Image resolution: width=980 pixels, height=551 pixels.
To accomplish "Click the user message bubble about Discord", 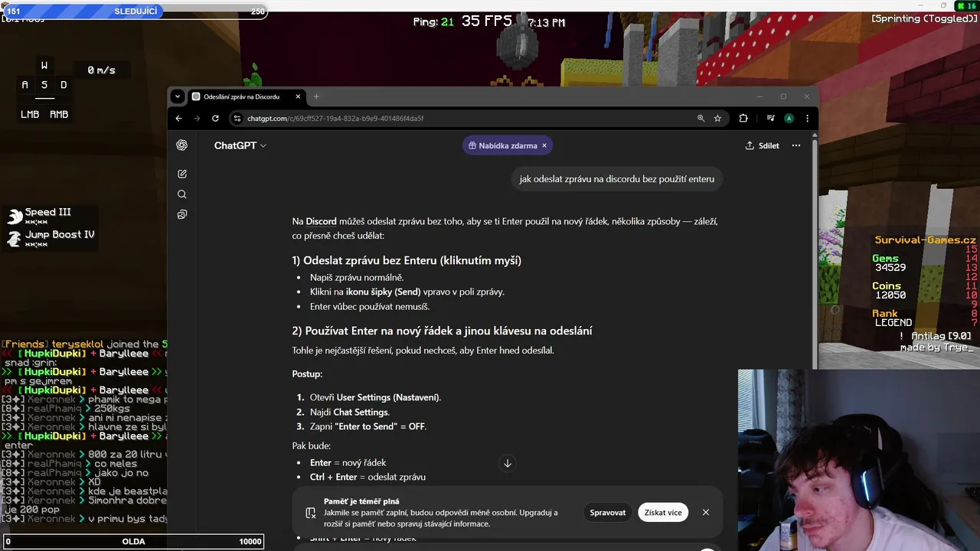I will [x=616, y=179].
